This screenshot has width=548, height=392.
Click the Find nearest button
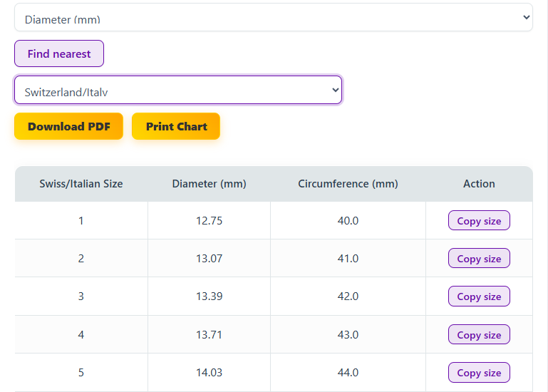[59, 53]
